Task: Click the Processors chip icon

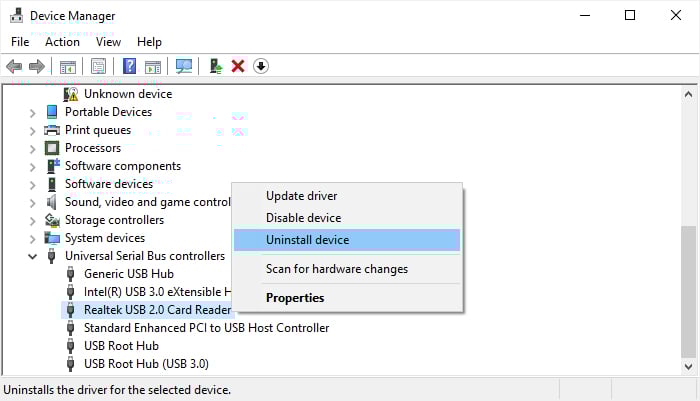Action: pyautogui.click(x=52, y=148)
